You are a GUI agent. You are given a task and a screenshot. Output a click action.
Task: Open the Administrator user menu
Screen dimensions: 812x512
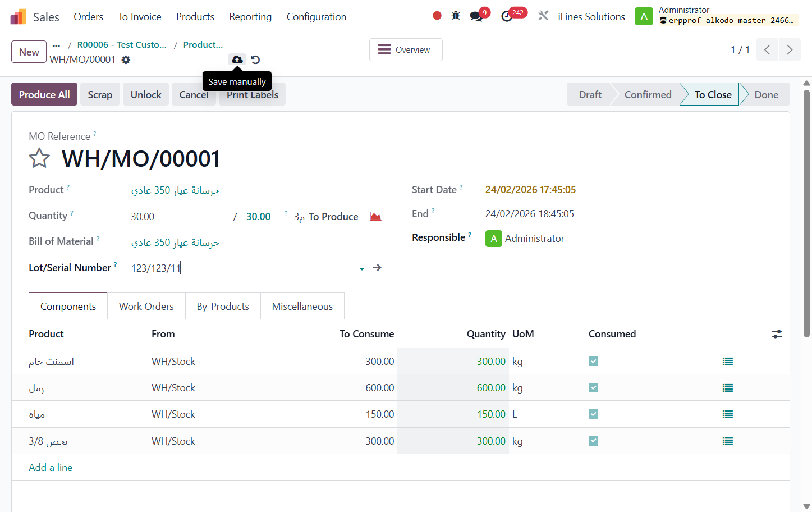(x=717, y=16)
